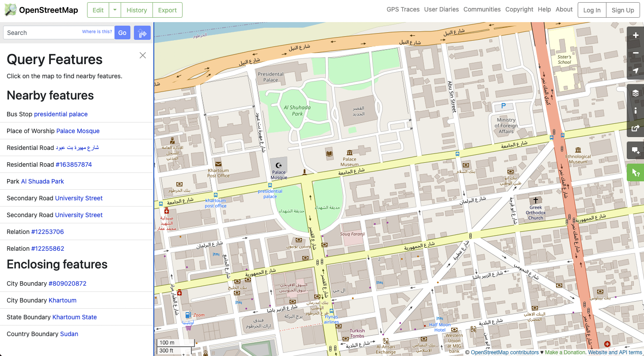
Task: Close the Query Features sidebar
Action: 143,55
